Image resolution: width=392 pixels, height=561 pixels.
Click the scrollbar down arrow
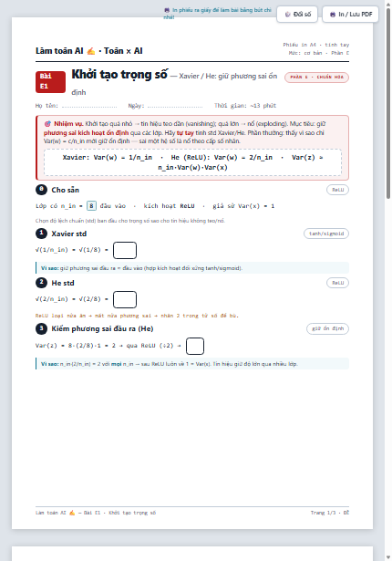click(x=388, y=557)
